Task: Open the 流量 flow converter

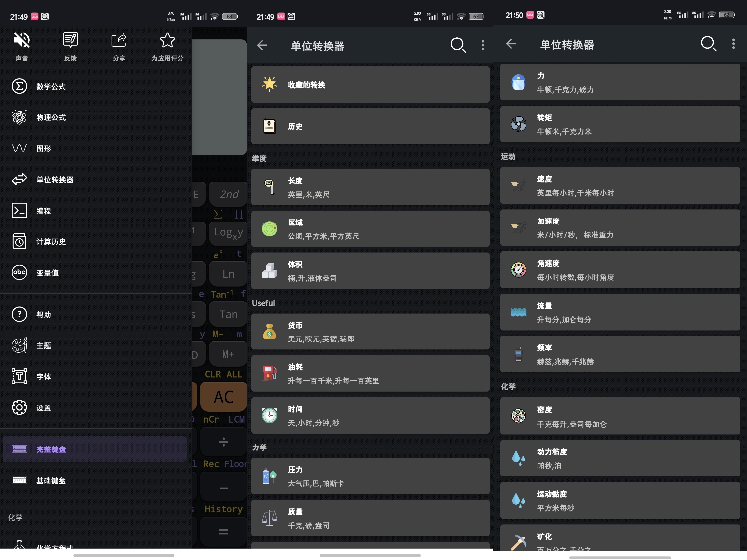Action: click(620, 312)
